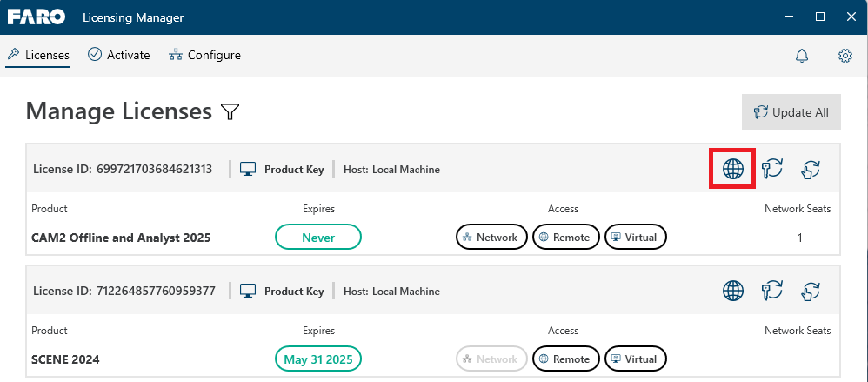The image size is (868, 382).
Task: Click the Never expiration badge
Action: [317, 237]
